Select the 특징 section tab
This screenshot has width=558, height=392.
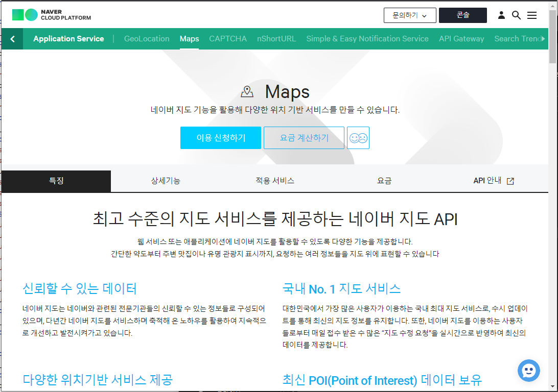(x=56, y=181)
